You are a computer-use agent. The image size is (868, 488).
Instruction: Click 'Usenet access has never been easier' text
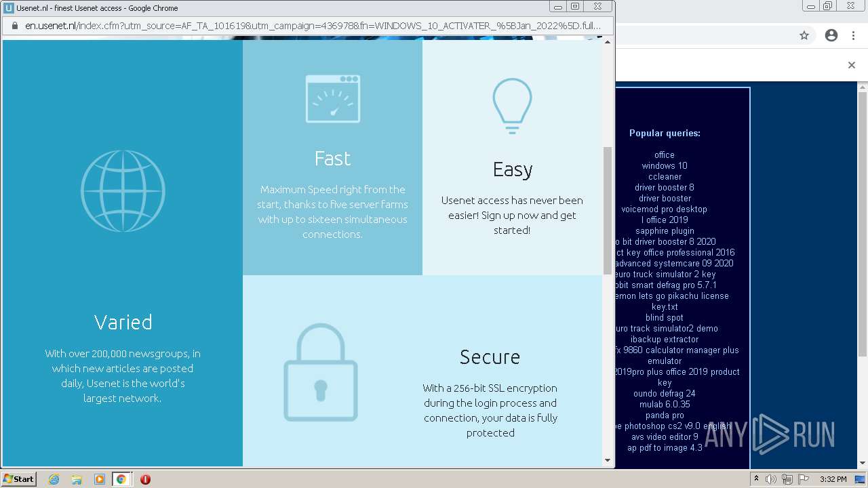(512, 215)
